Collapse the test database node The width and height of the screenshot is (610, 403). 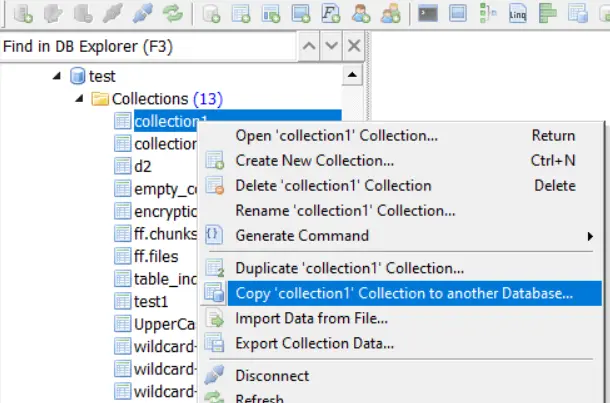click(x=57, y=76)
